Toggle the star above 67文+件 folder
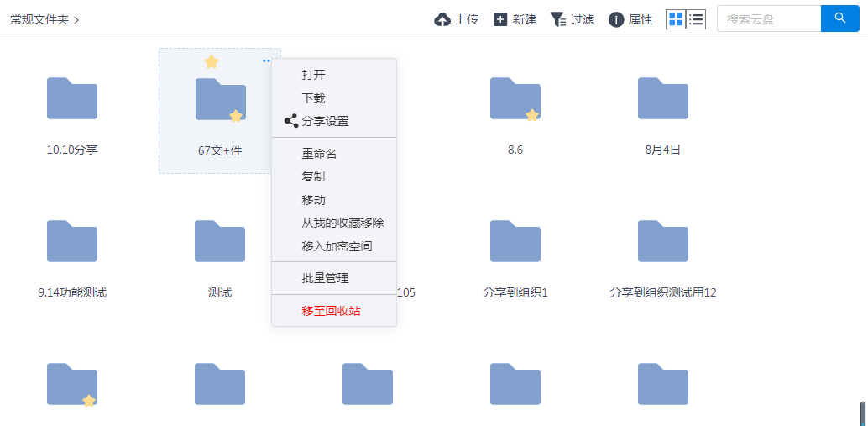Screen dimensions: 868x426 tap(212, 61)
